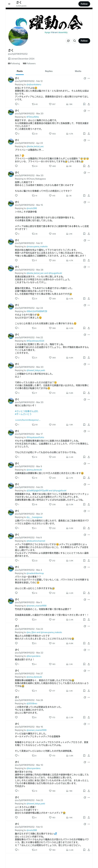This screenshot has width=98, height=868.
Task: Go back using the top arrow
Action: 9,4
